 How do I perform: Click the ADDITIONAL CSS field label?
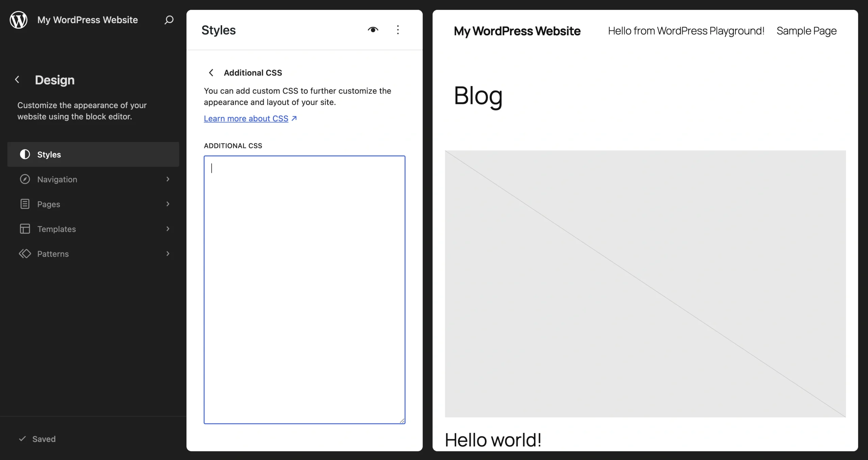point(233,146)
